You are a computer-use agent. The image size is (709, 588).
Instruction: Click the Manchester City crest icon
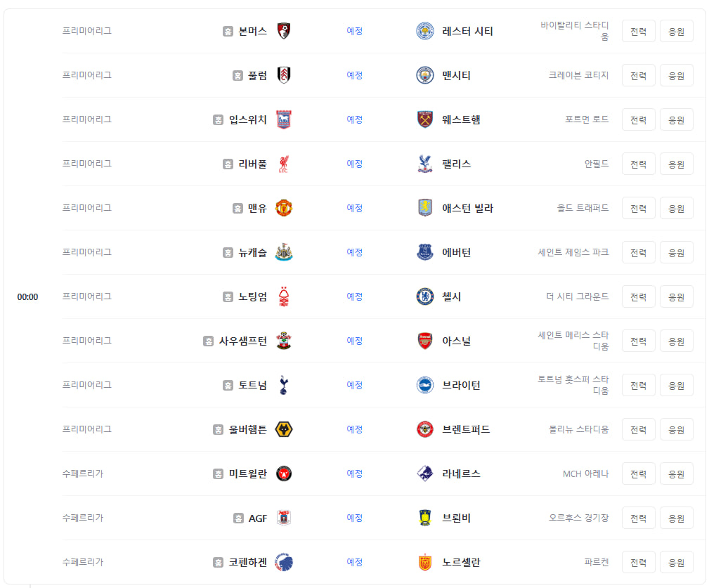424,75
